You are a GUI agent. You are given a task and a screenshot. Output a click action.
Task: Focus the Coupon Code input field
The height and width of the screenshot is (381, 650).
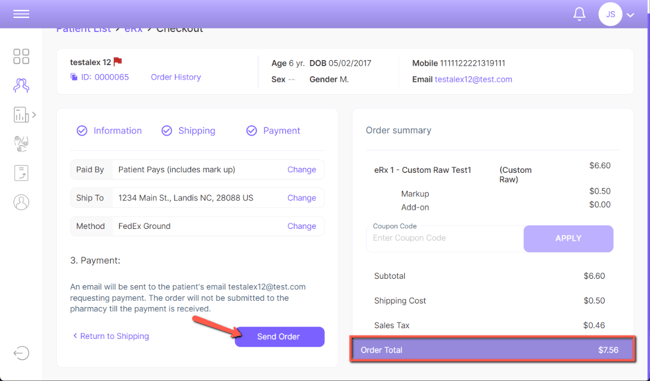(445, 238)
